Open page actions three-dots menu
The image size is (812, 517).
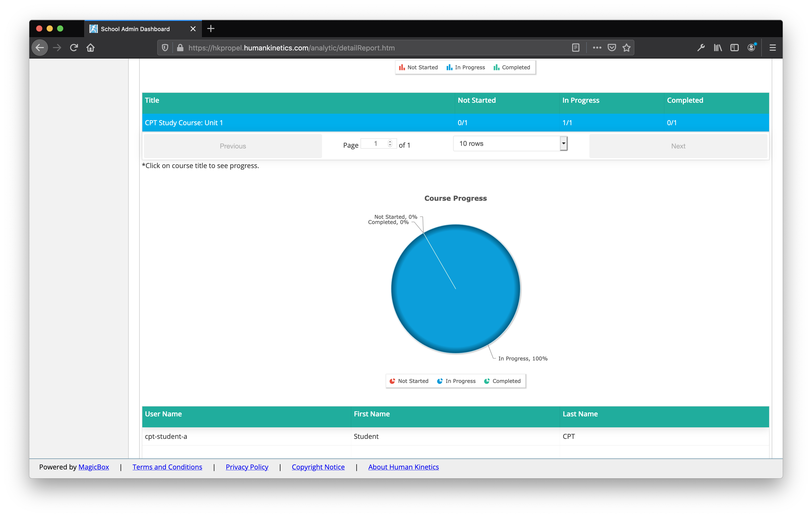tap(597, 48)
